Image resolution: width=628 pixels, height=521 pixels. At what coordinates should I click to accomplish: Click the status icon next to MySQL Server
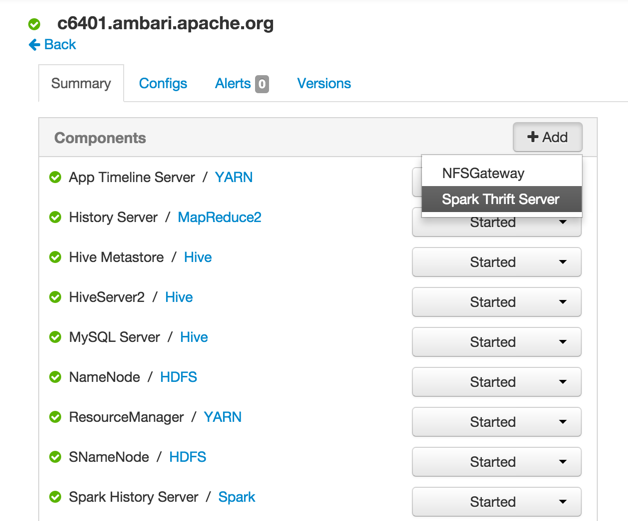pos(55,338)
